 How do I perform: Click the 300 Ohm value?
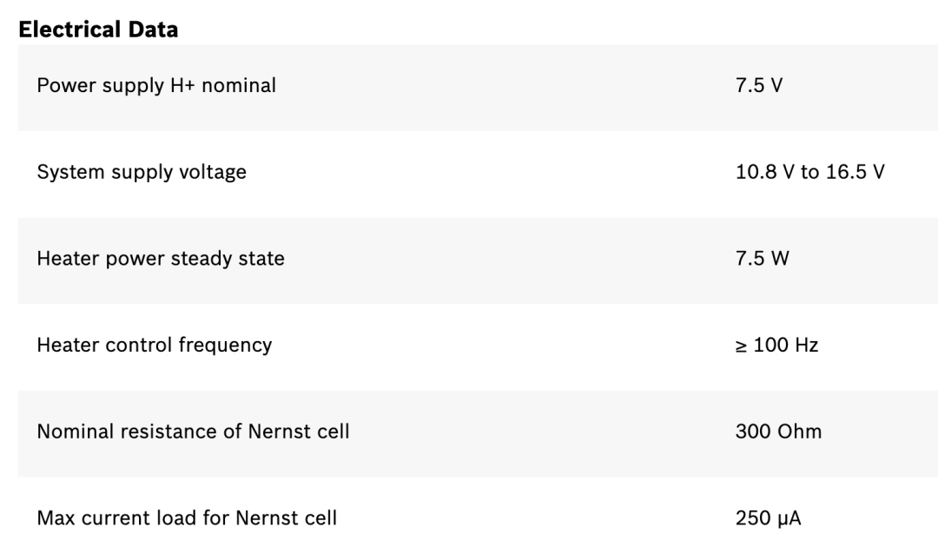(779, 432)
